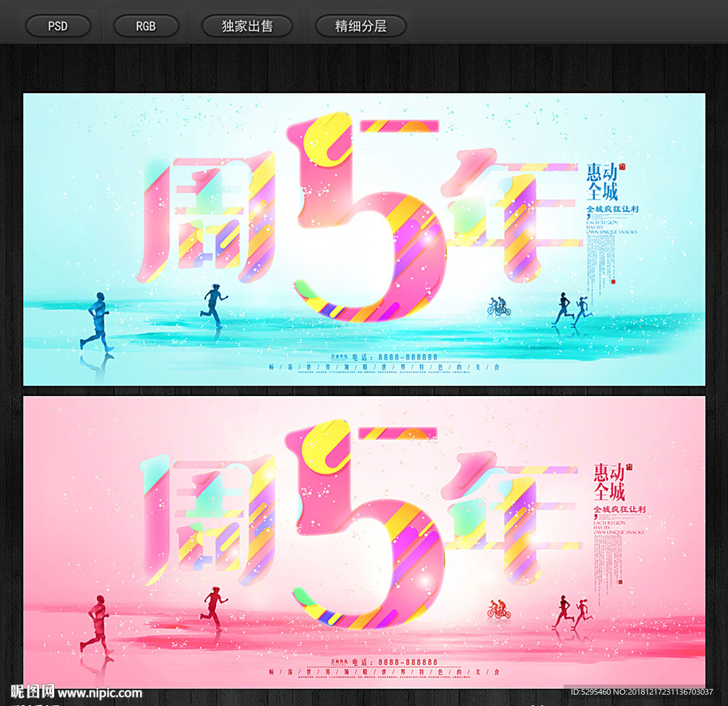
Task: Click the runner silhouette on blue poster
Action: (x=96, y=316)
